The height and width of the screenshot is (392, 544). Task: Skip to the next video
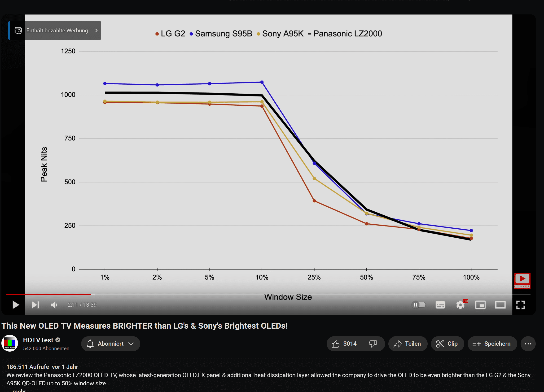(x=35, y=305)
